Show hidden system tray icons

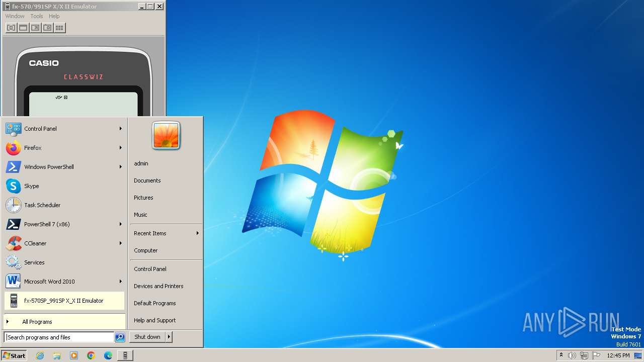[x=561, y=355]
